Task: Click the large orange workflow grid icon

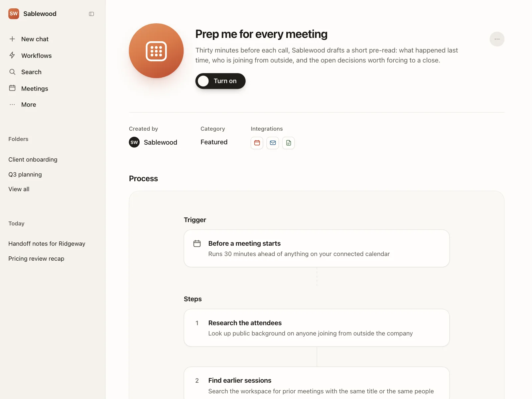Action: 156,51
